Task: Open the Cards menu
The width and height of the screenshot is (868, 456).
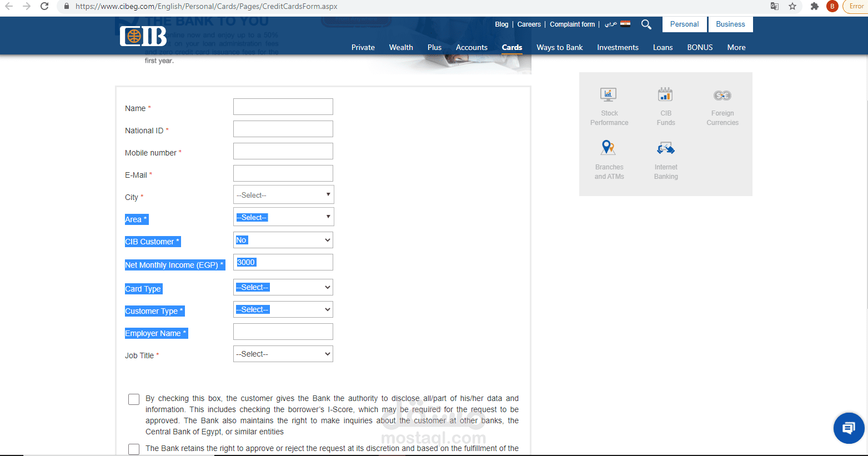Action: pyautogui.click(x=512, y=47)
